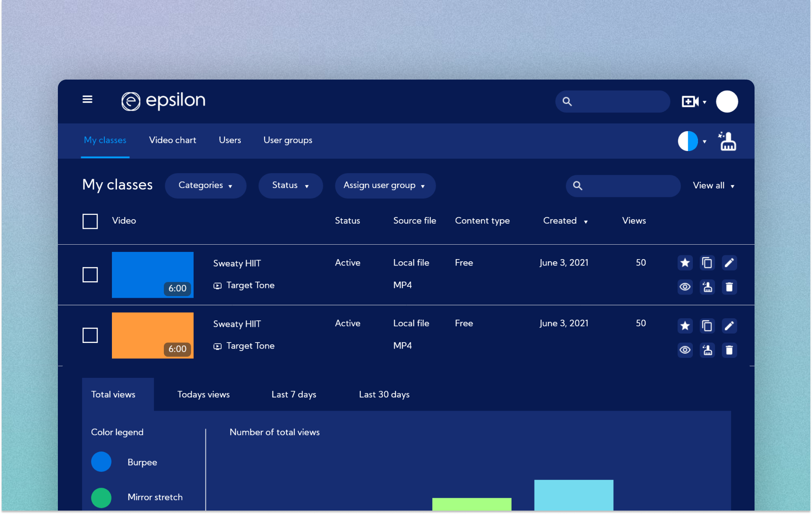Screen dimensions: 812x514
Task: Expand the Categories dropdown
Action: pos(206,186)
